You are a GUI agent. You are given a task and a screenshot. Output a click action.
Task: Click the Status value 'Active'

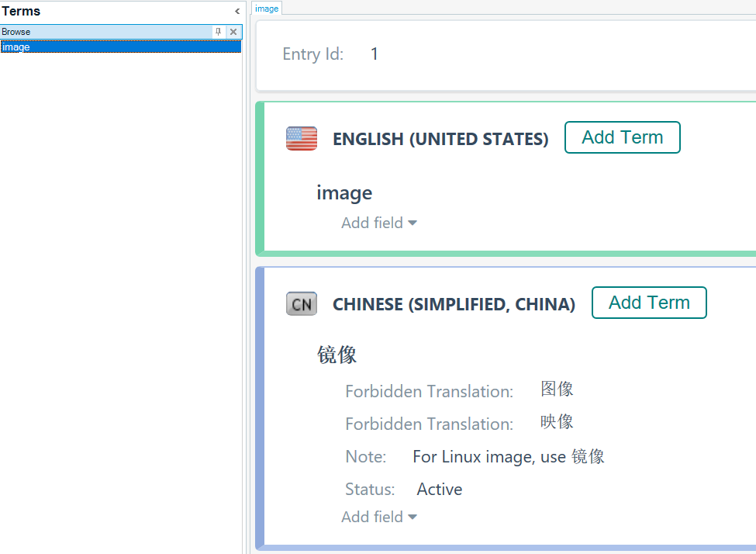coord(439,490)
